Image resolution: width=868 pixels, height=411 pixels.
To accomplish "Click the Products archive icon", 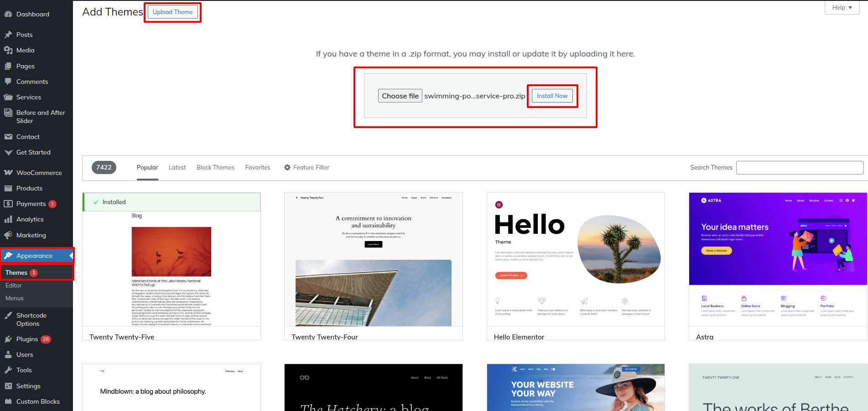I will point(8,188).
